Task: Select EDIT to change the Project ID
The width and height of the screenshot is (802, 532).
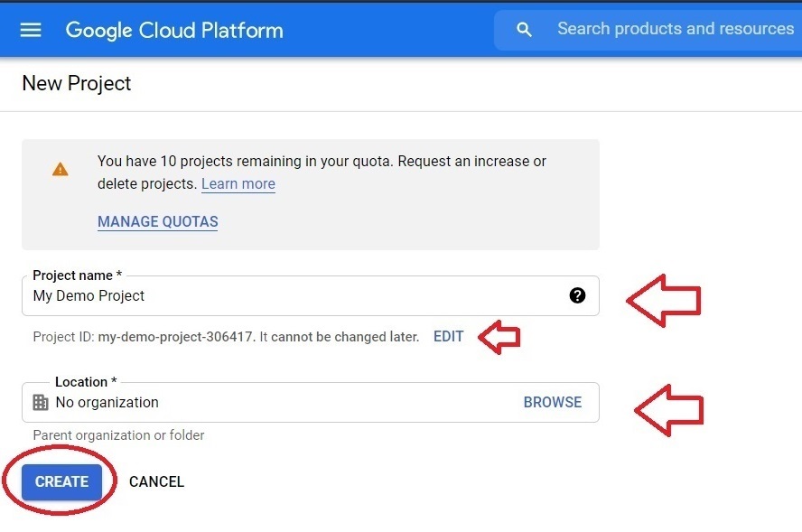Action: click(x=449, y=336)
